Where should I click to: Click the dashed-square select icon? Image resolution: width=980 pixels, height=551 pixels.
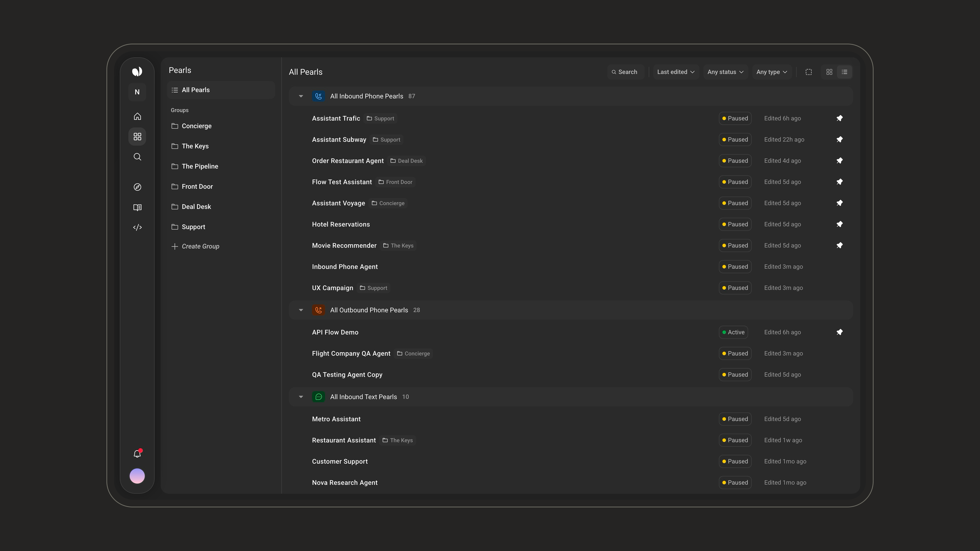click(809, 72)
